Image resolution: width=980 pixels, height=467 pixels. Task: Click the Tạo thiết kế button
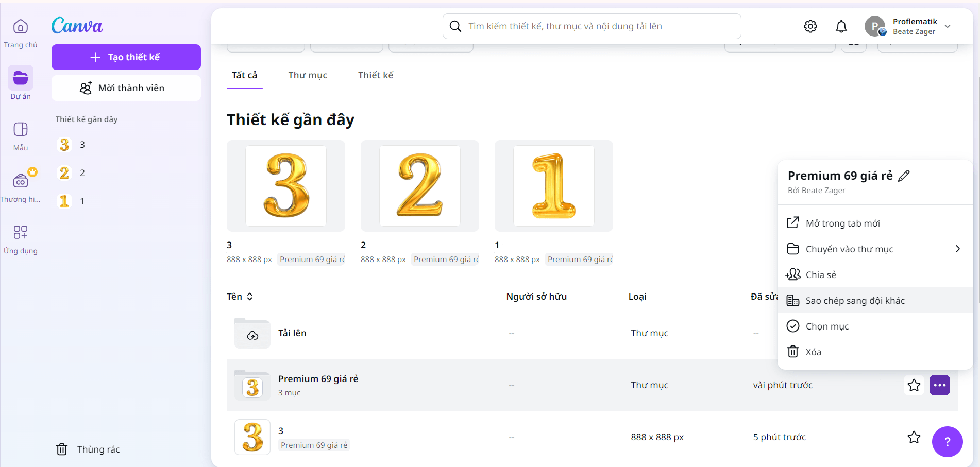click(x=126, y=57)
